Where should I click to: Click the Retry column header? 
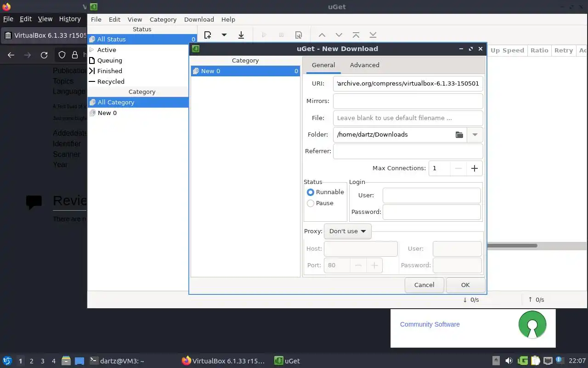coord(563,51)
